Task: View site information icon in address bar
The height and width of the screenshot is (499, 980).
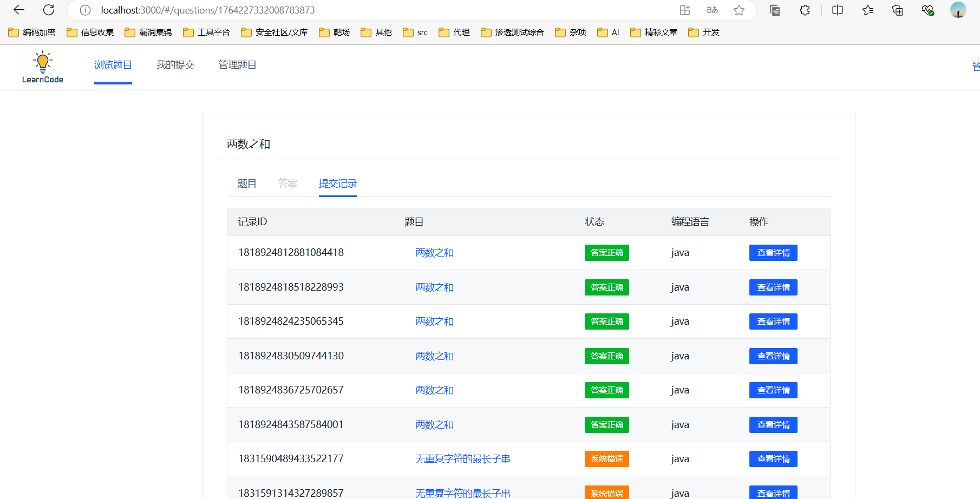Action: point(85,10)
